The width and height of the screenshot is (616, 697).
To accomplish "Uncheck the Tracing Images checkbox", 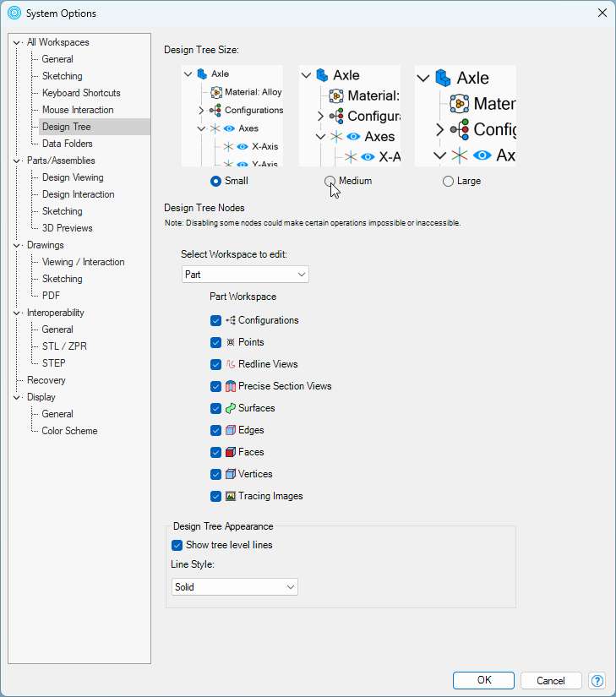I will pos(215,496).
